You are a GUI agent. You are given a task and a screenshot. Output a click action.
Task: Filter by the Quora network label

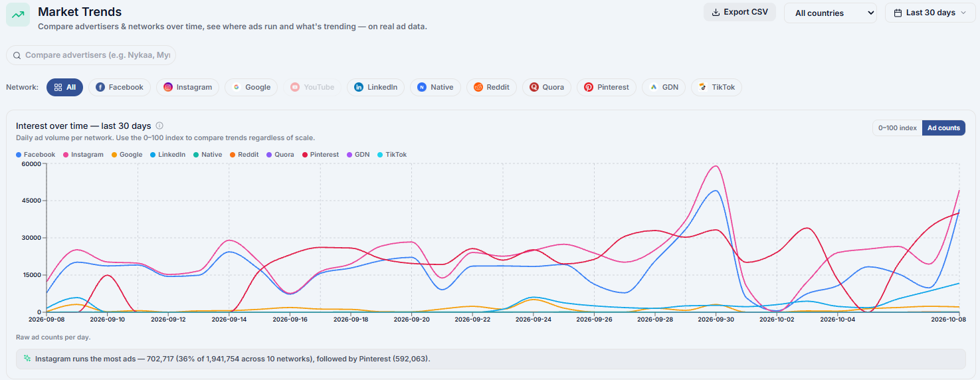coord(553,87)
